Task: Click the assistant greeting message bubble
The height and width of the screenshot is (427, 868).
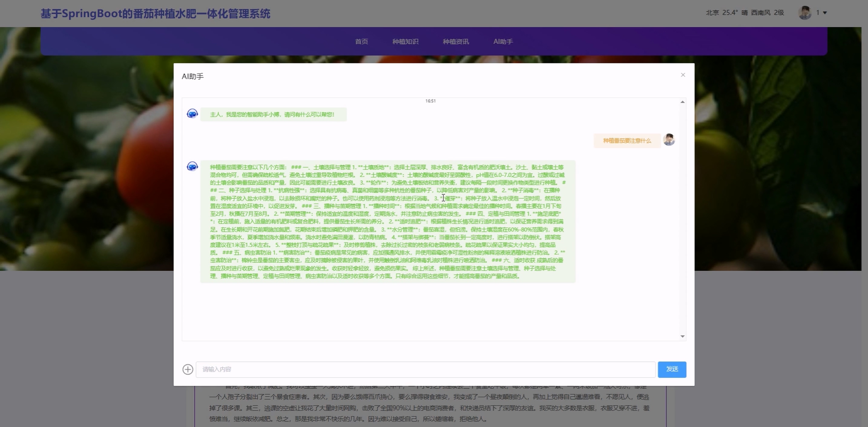Action: (273, 115)
